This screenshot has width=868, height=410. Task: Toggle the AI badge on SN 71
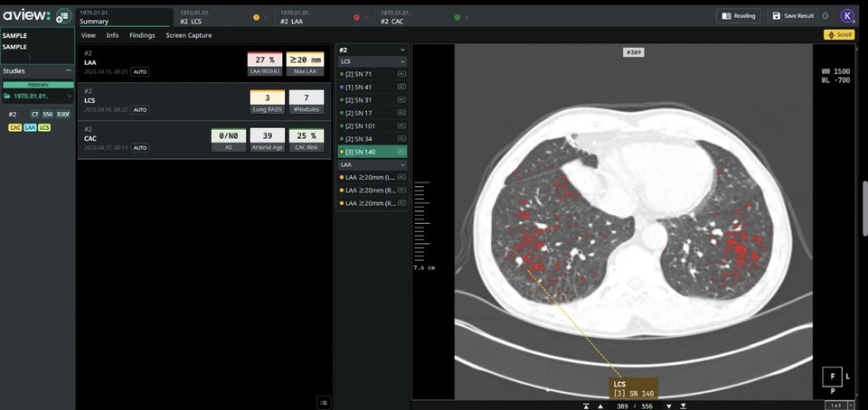401,73
